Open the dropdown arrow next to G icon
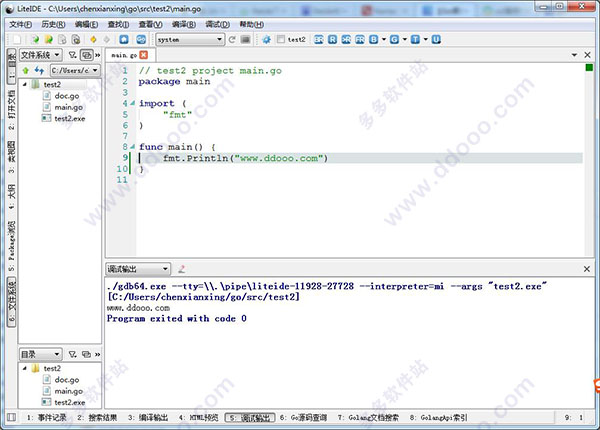Screen dimensions: 600x430 [404, 39]
